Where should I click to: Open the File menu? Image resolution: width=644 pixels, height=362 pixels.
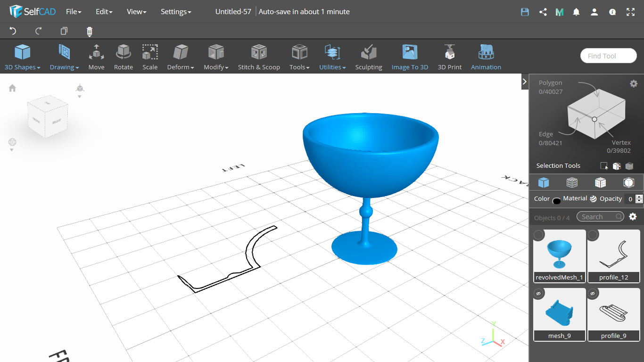(x=74, y=12)
